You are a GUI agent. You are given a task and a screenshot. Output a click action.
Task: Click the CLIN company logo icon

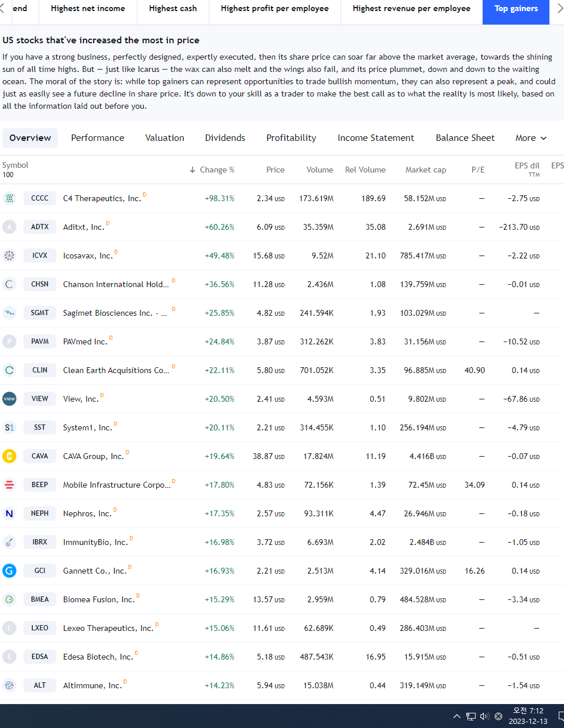9,370
